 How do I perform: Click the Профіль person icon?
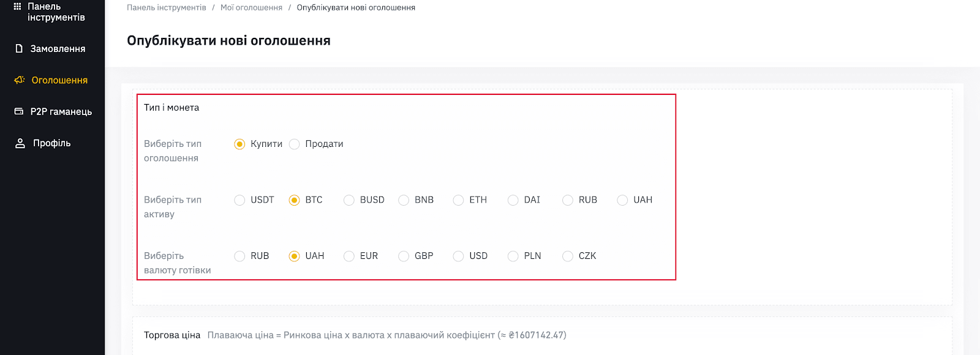point(20,143)
